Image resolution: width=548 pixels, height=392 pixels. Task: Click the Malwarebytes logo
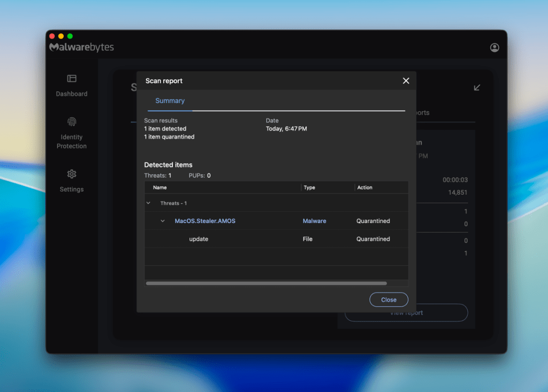tap(81, 47)
